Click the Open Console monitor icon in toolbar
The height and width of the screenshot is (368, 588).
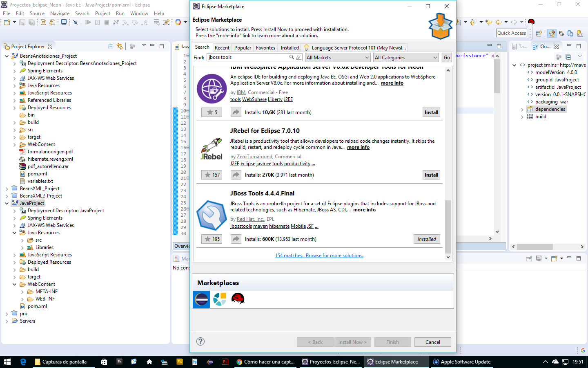pyautogui.click(x=64, y=22)
